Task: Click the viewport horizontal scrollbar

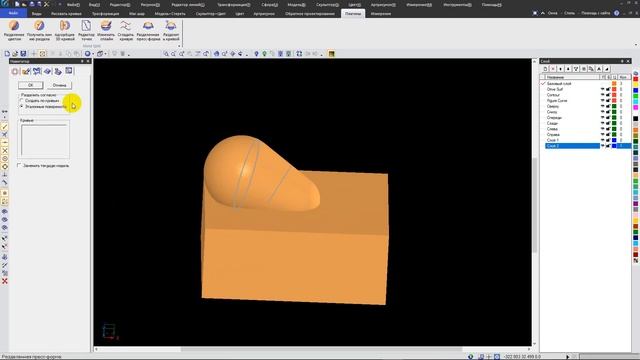Action: tap(321, 349)
